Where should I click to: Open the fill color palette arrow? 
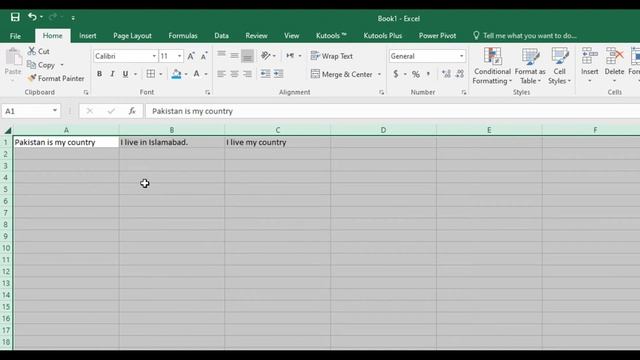[x=186, y=74]
